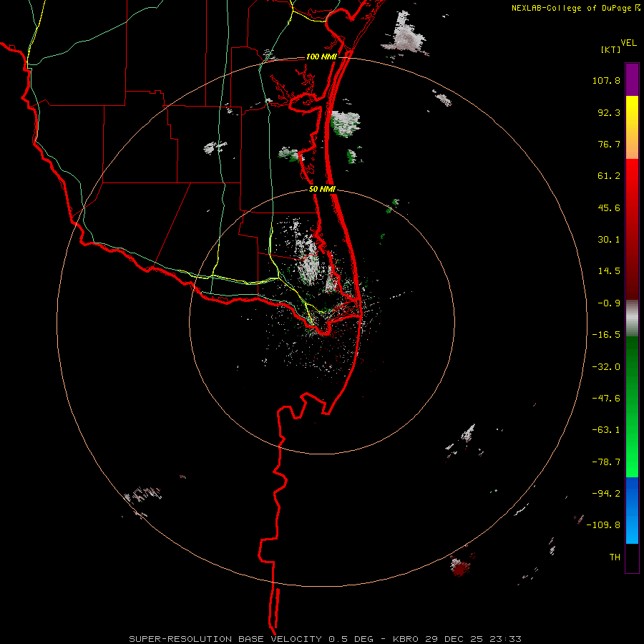Click the 50 NMI range ring label

pos(323,190)
